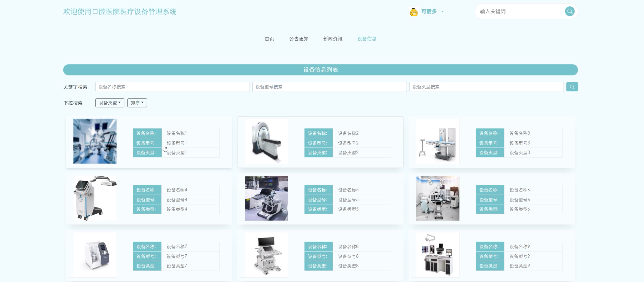Focus the 设备型号搜索 input field

pyautogui.click(x=329, y=87)
